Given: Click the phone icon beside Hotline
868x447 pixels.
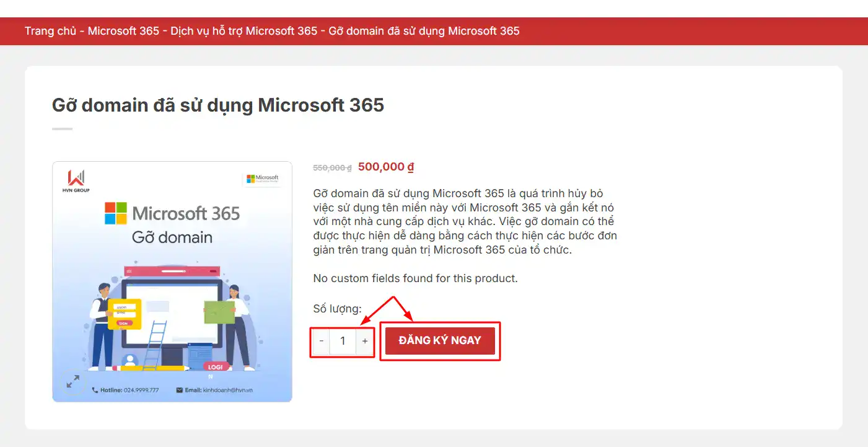Looking at the screenshot, I should 95,390.
